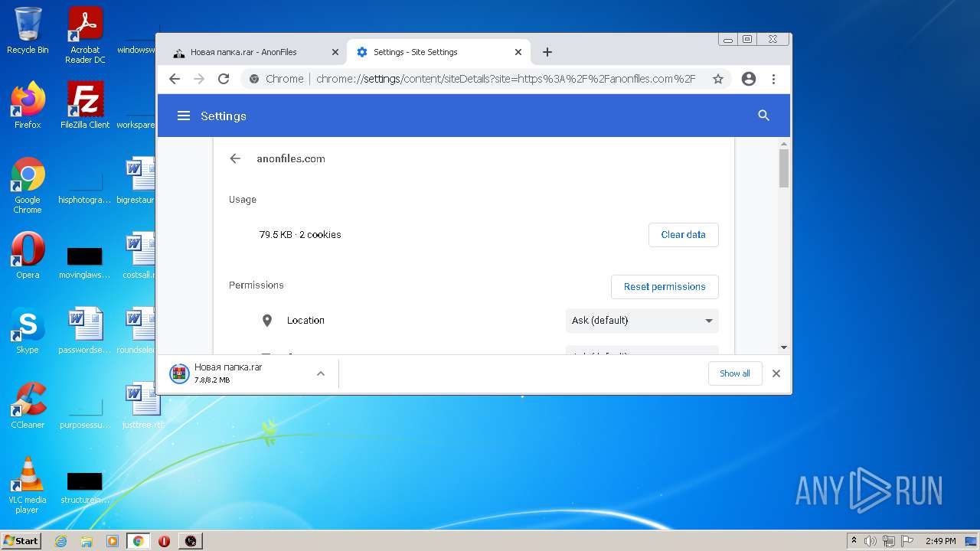This screenshot has height=551, width=980.
Task: Open the Windows Start menu
Action: [x=21, y=540]
